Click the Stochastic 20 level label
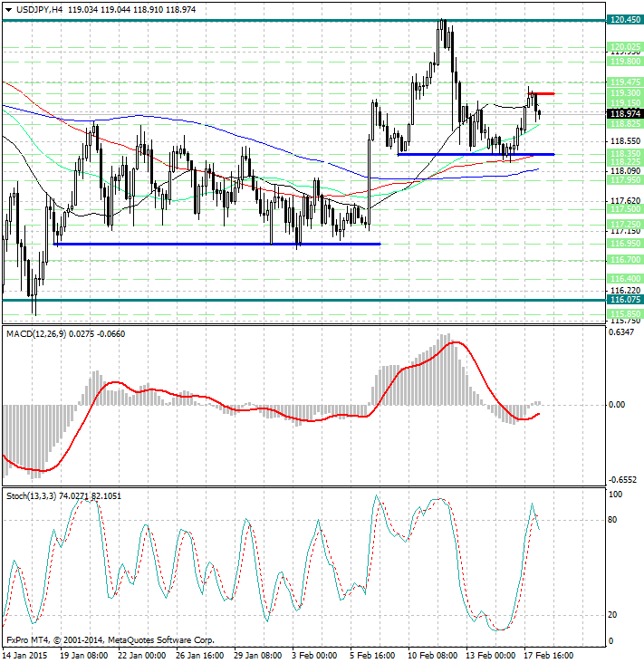 (x=612, y=615)
